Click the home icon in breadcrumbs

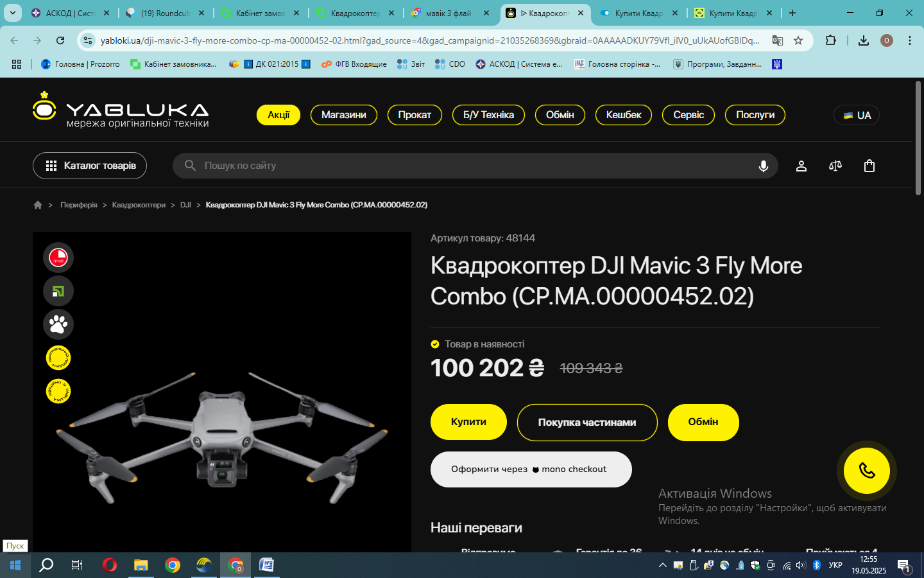point(38,205)
